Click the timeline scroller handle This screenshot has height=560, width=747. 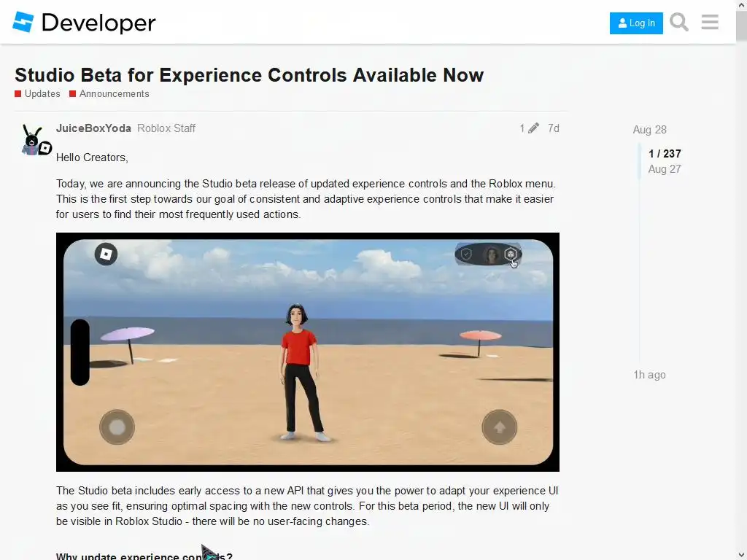point(640,161)
